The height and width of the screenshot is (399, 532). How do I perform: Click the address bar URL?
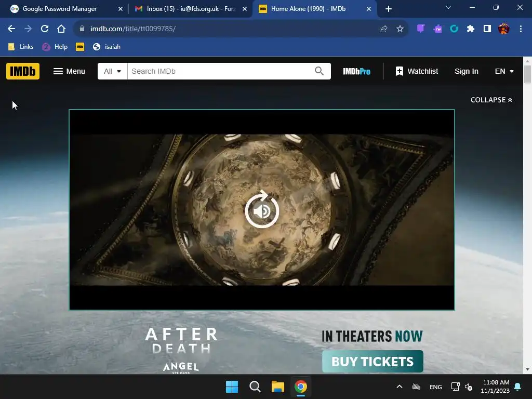132,29
